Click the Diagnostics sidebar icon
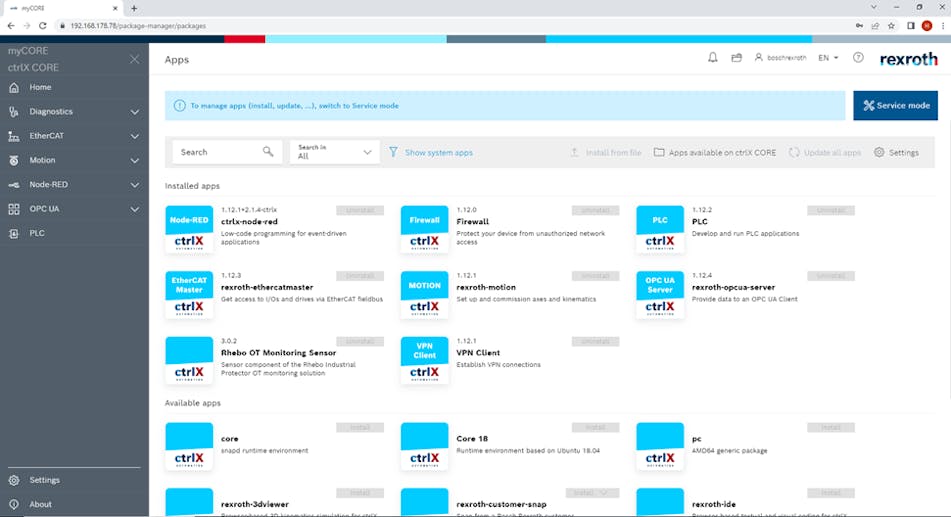This screenshot has width=951, height=517. pos(14,112)
